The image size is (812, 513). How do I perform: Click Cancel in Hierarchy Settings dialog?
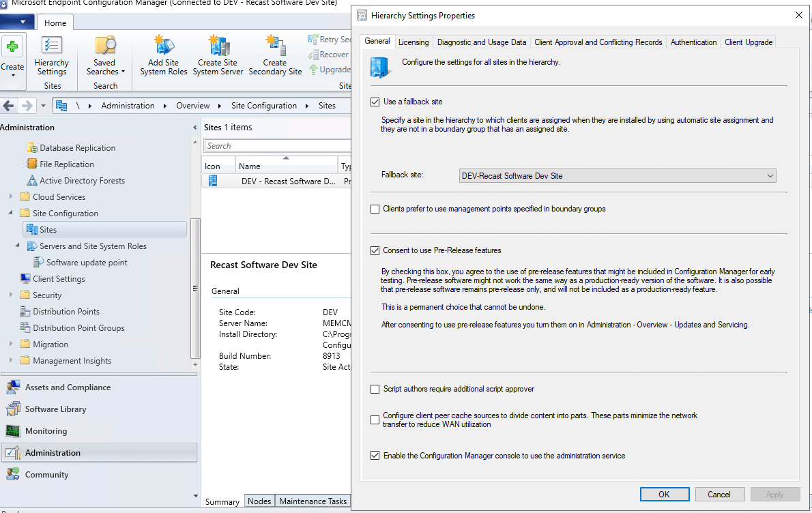[x=719, y=495]
